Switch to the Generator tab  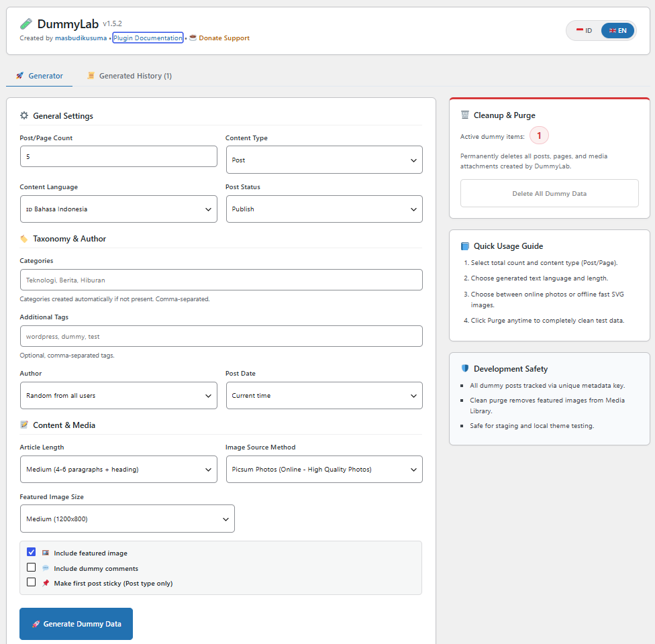click(x=40, y=76)
